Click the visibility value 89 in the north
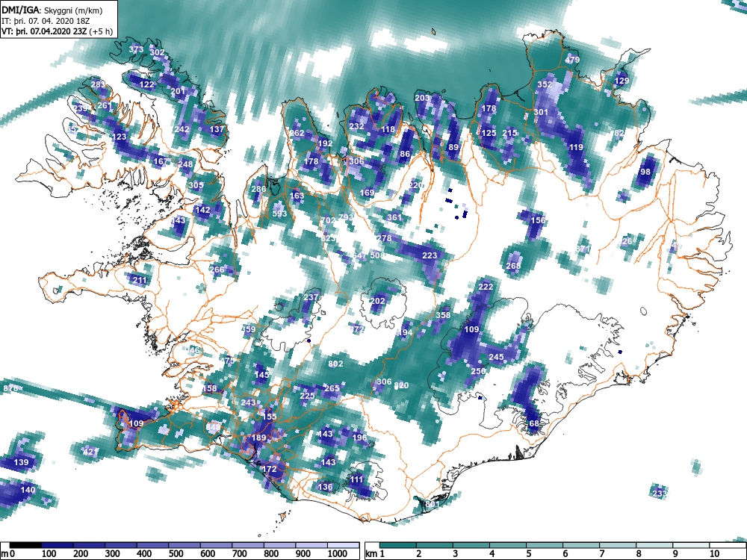 [x=453, y=147]
